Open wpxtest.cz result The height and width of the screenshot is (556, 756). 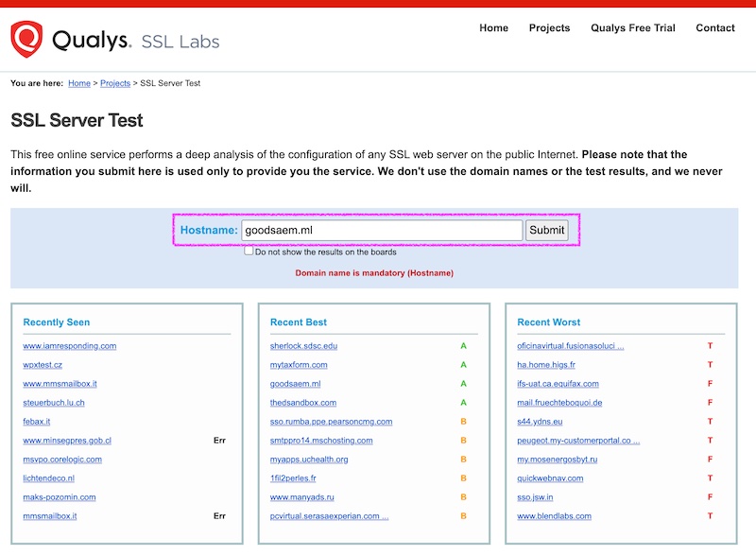[x=43, y=365]
